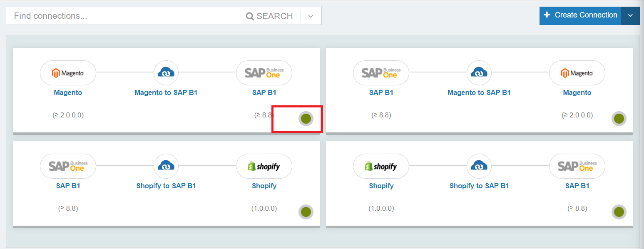Image resolution: width=644 pixels, height=249 pixels.
Task: Toggle green status dot on first Magento card
Action: pyautogui.click(x=306, y=119)
